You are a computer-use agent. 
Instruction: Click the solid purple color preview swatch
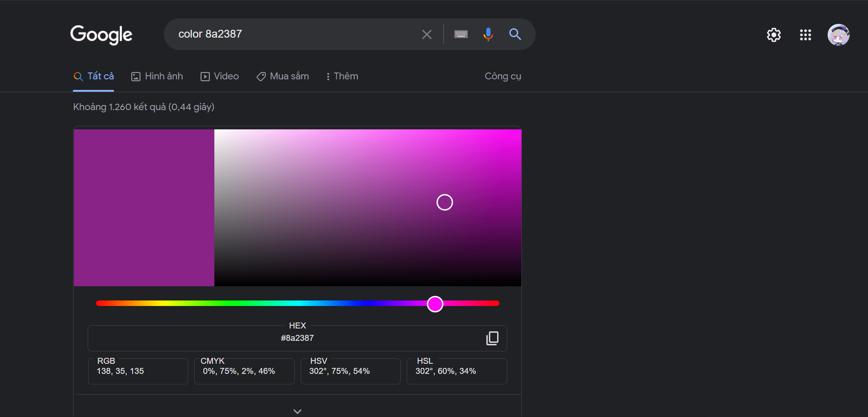tap(144, 208)
